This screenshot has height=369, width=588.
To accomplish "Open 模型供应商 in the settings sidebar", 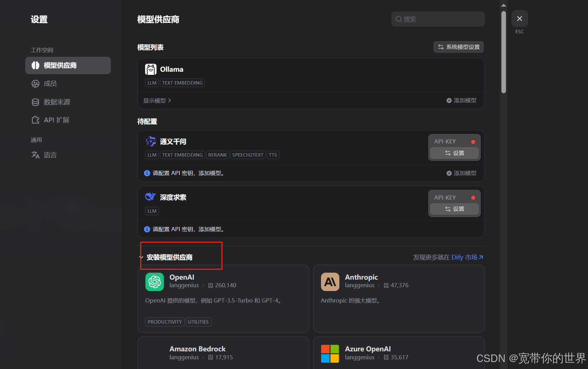I will click(68, 65).
